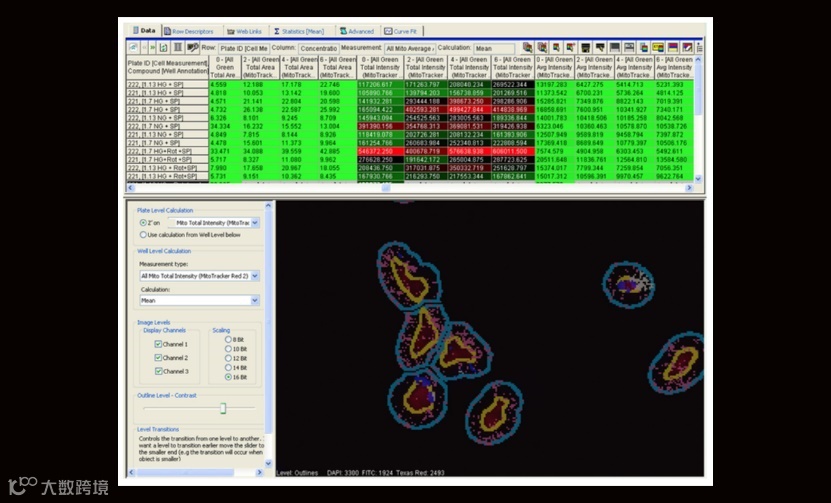Open the Column selector showing Concentratio

(x=319, y=48)
